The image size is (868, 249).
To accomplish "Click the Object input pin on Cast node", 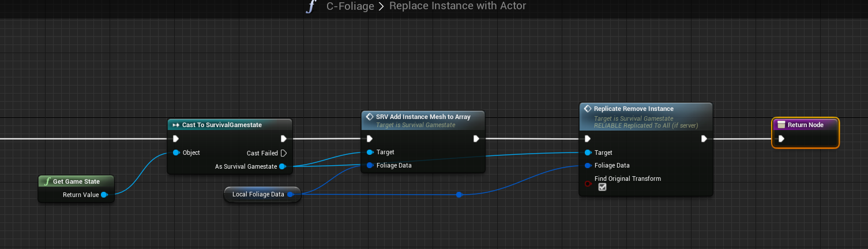I will pyautogui.click(x=176, y=153).
